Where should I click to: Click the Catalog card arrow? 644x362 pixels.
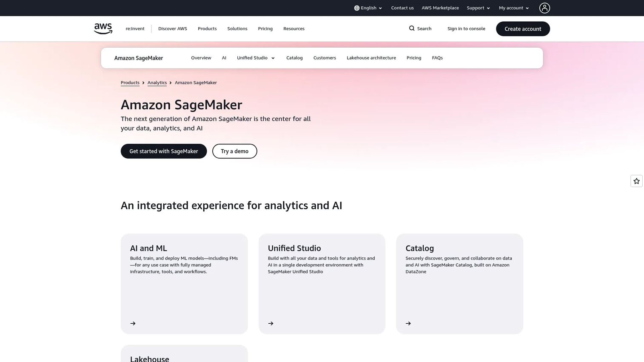408,324
